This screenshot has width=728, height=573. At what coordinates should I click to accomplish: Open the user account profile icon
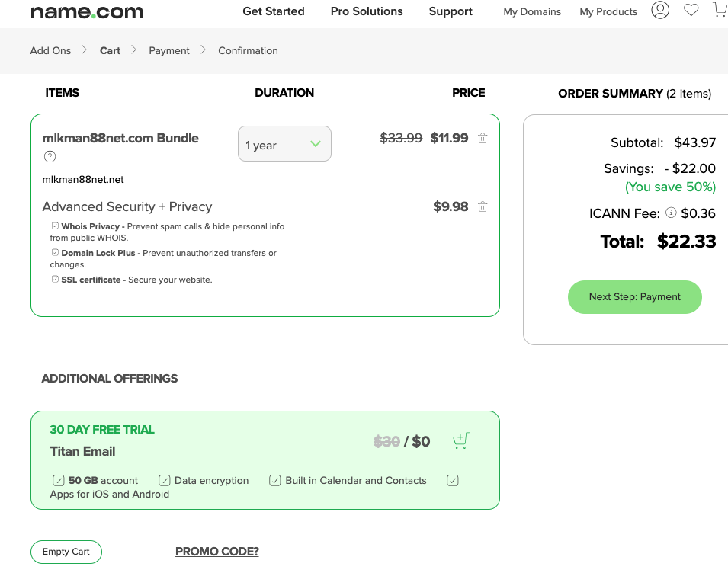(659, 10)
